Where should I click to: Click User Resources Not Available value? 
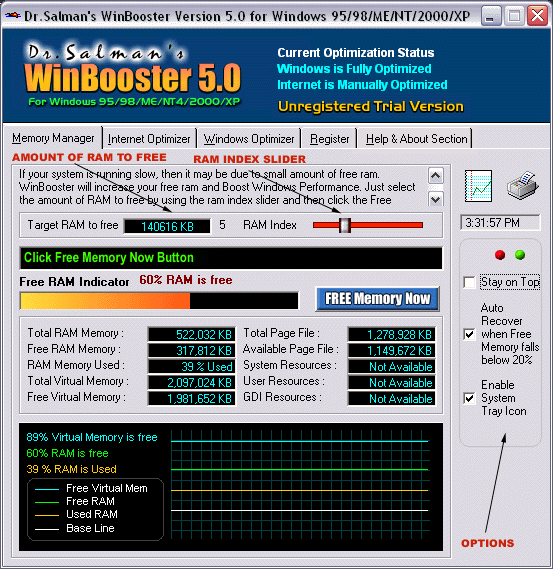tap(392, 382)
